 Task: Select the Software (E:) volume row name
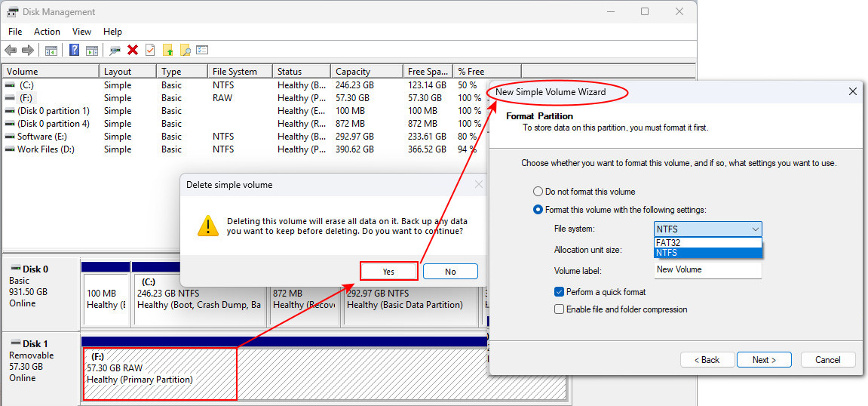point(43,137)
